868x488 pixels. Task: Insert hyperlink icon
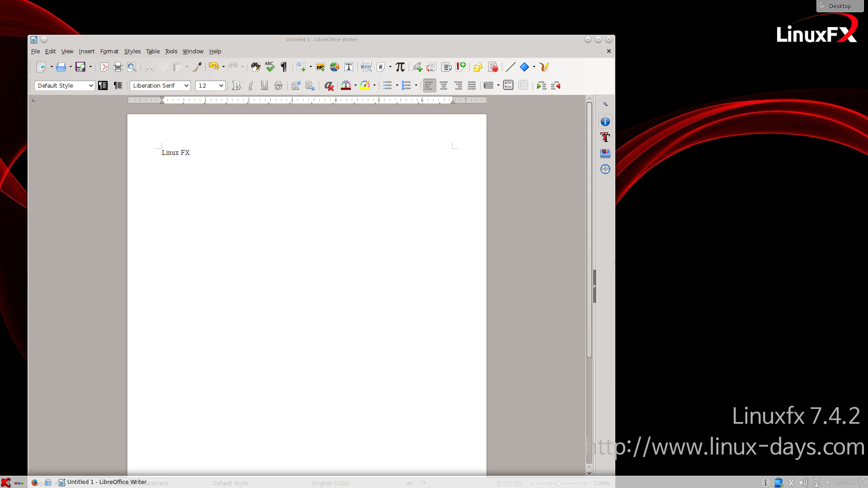point(418,67)
